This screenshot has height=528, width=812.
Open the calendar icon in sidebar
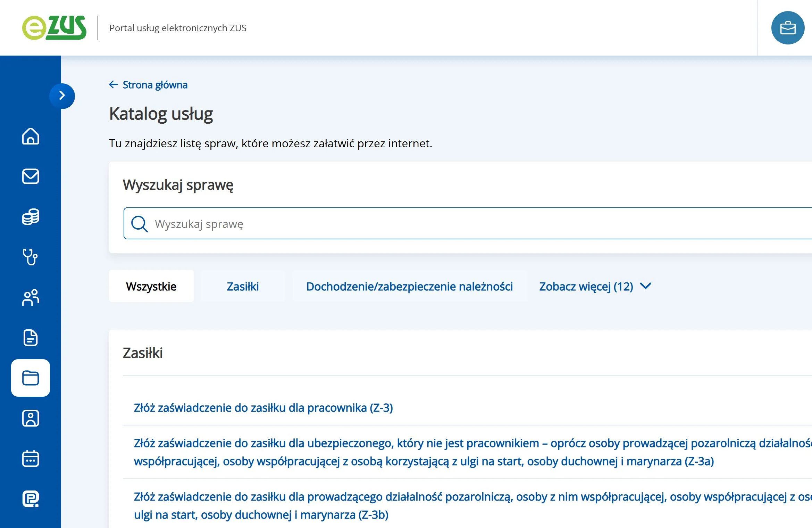(x=31, y=459)
